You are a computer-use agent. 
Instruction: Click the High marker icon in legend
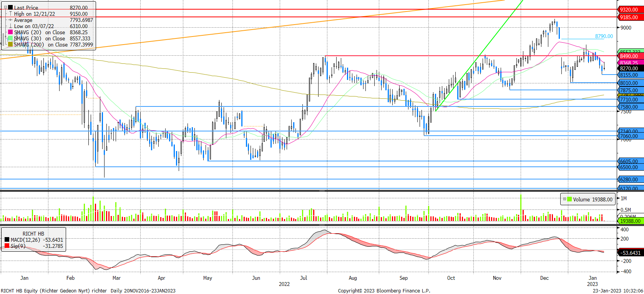10,14
